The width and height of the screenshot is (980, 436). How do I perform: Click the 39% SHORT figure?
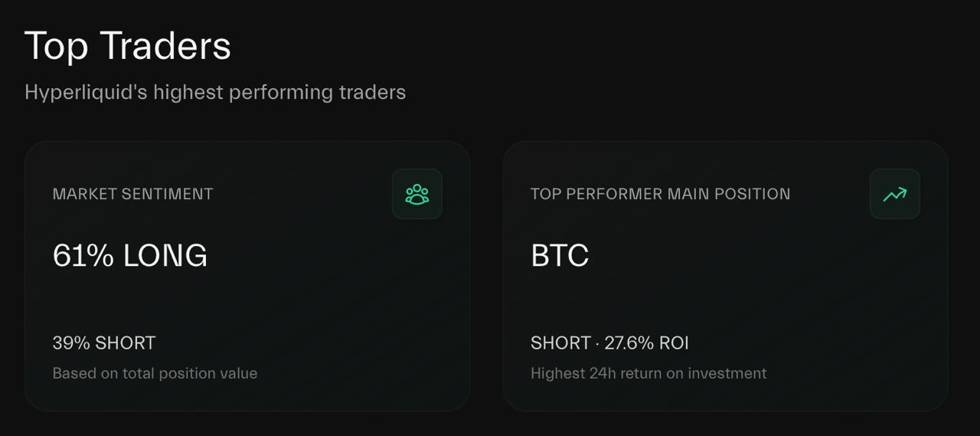coord(104,343)
